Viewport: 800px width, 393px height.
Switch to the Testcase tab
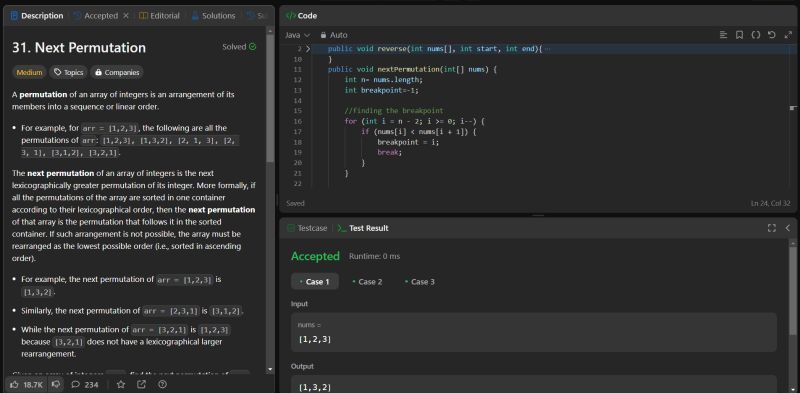[x=307, y=228]
